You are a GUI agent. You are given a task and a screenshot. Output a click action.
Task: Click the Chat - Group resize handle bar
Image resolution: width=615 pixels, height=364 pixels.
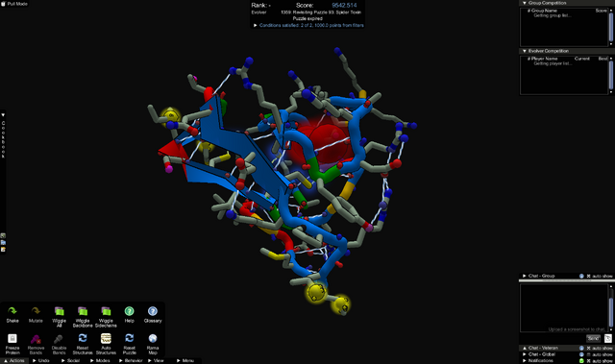(566, 280)
